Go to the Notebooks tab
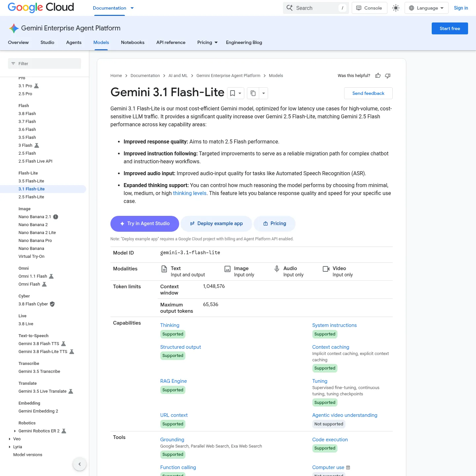Viewport: 476px width, 476px height. tap(133, 42)
